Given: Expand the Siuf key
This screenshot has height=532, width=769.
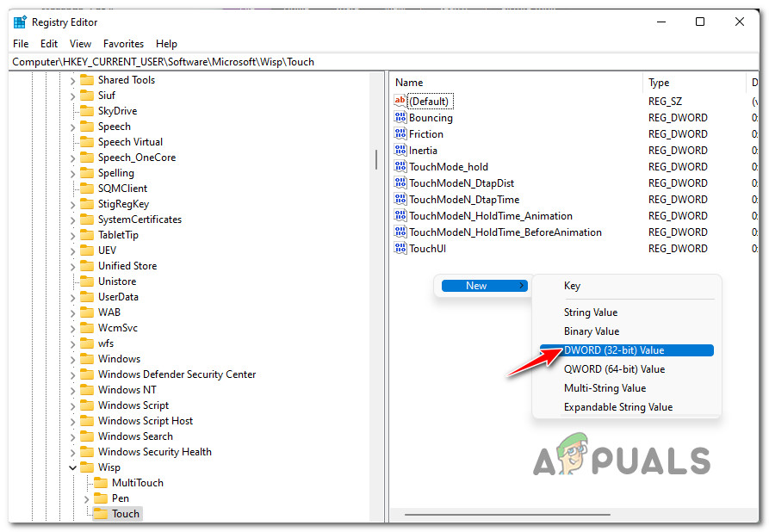Looking at the screenshot, I should click(x=72, y=96).
